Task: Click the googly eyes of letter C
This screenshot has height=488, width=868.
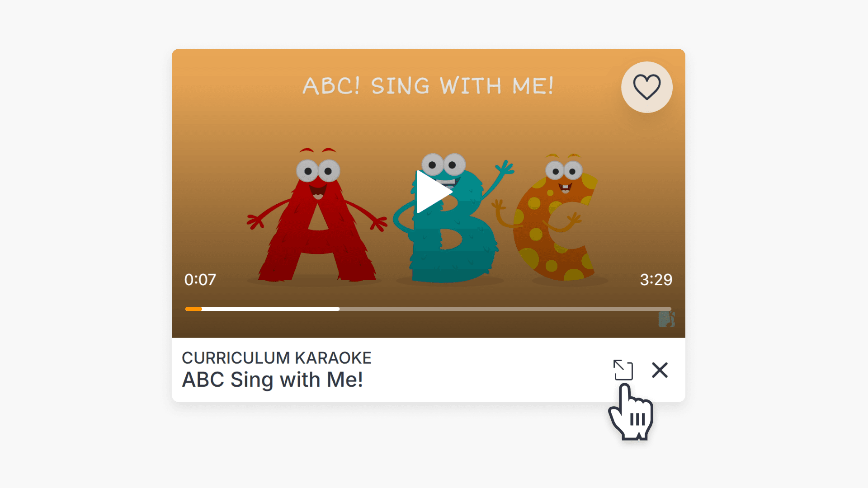Action: tap(564, 171)
